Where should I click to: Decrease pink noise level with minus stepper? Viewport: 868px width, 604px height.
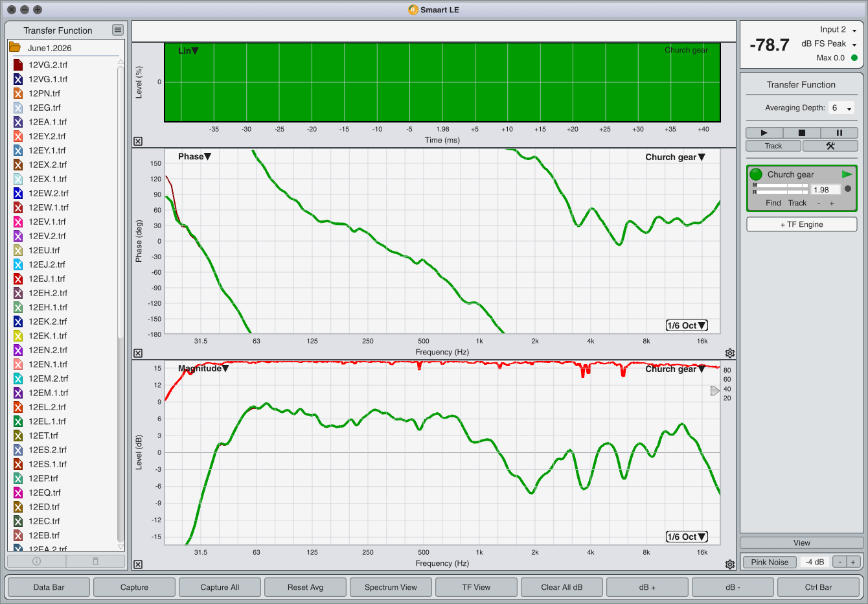click(x=839, y=562)
